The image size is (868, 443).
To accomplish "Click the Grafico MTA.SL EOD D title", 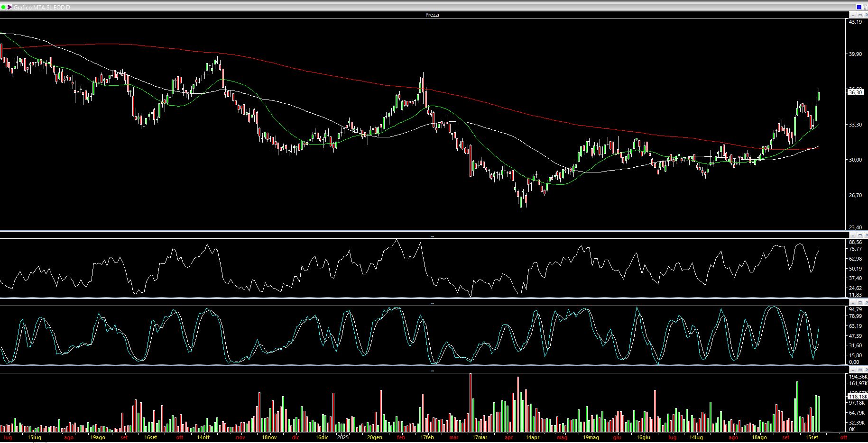I will (42, 8).
